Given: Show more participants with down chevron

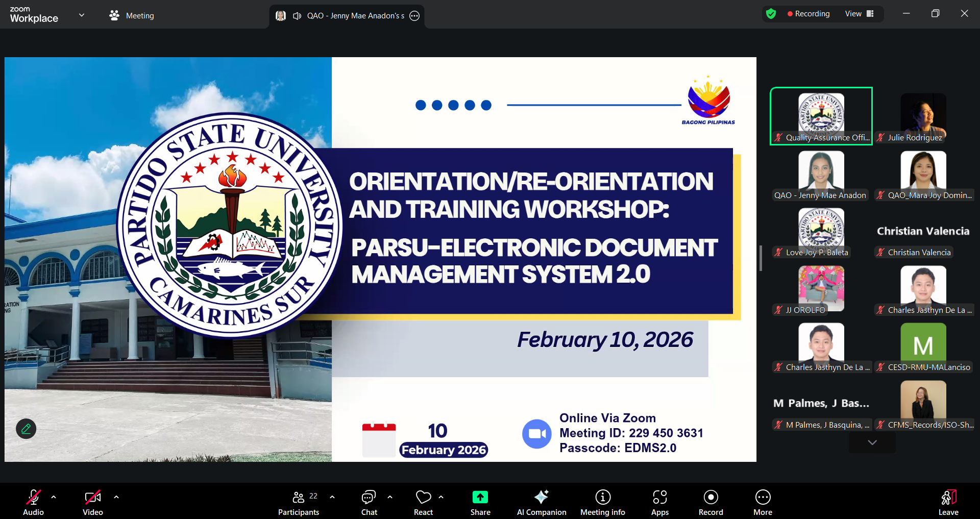Looking at the screenshot, I should pyautogui.click(x=872, y=442).
